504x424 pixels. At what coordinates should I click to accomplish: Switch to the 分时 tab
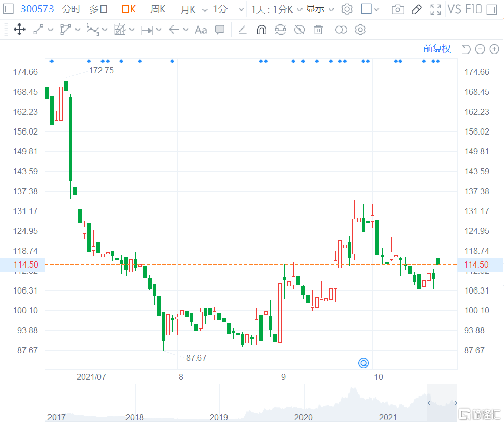[x=71, y=9]
